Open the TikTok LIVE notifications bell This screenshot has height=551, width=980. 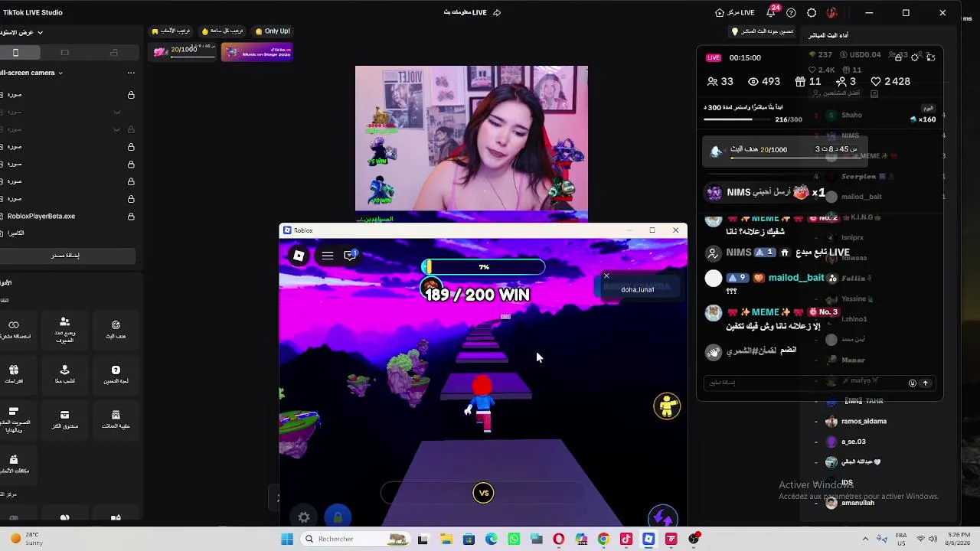772,12
